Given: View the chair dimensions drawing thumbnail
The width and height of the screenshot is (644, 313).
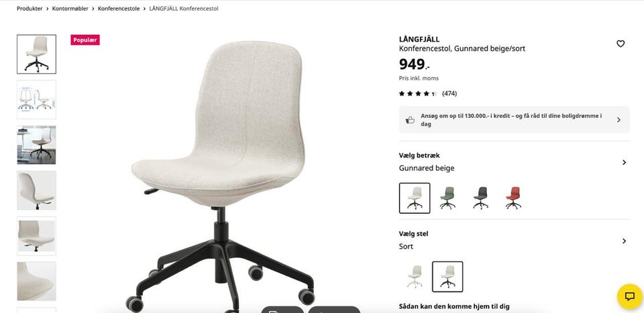Looking at the screenshot, I should pyautogui.click(x=36, y=100).
